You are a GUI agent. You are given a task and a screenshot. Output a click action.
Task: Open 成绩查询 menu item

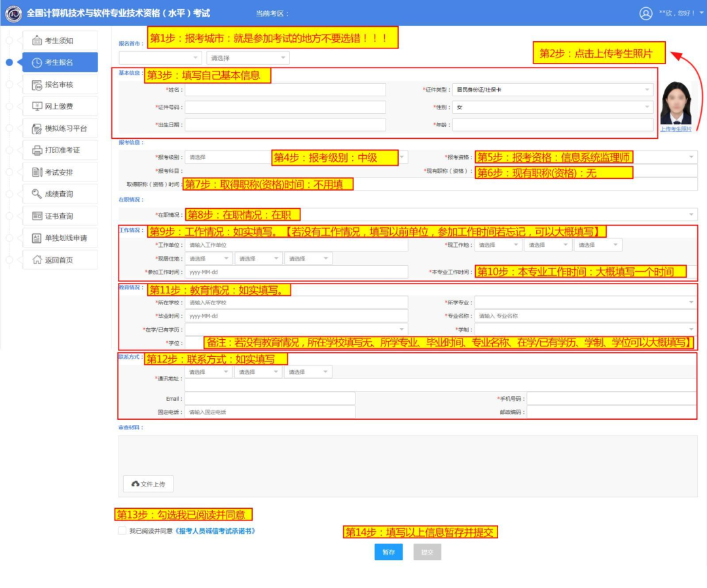point(60,194)
